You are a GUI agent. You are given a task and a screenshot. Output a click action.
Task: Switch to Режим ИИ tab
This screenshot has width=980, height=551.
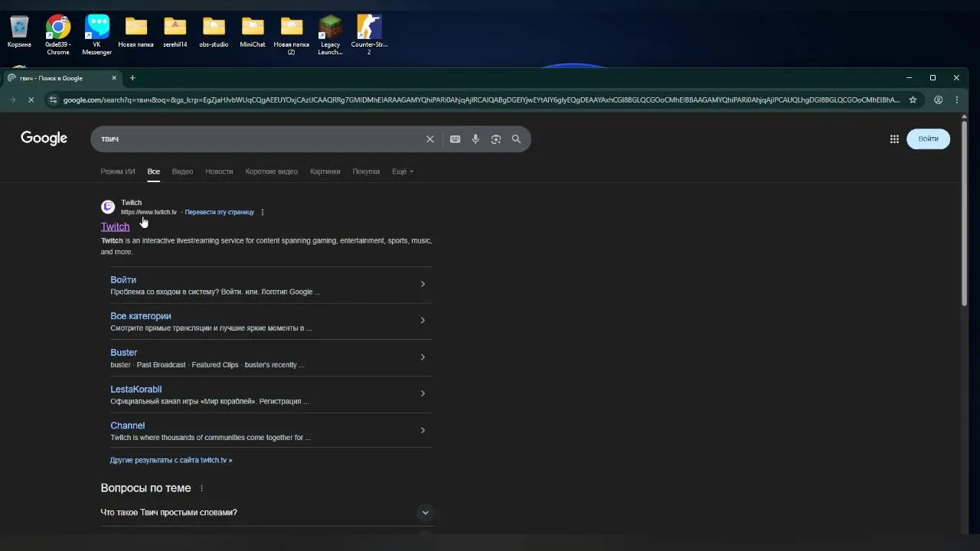pyautogui.click(x=118, y=171)
